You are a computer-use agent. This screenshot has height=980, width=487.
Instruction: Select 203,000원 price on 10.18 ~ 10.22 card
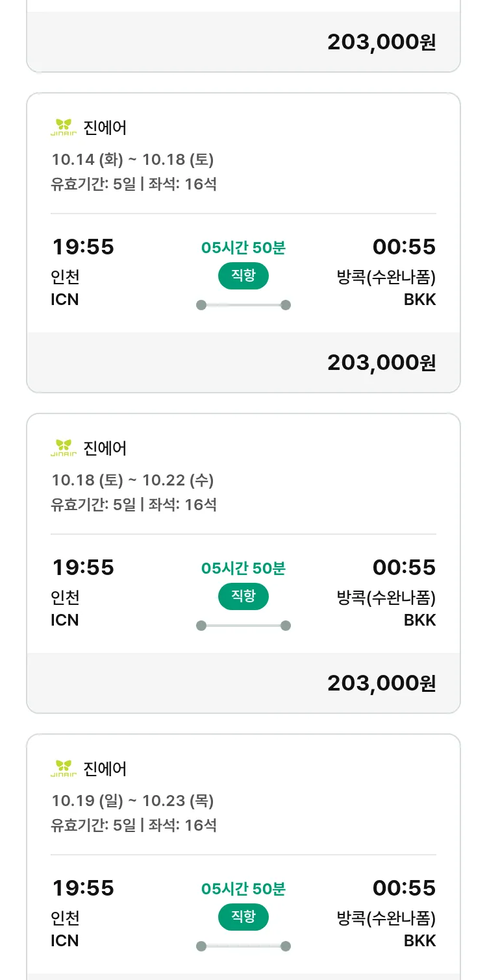pos(381,683)
